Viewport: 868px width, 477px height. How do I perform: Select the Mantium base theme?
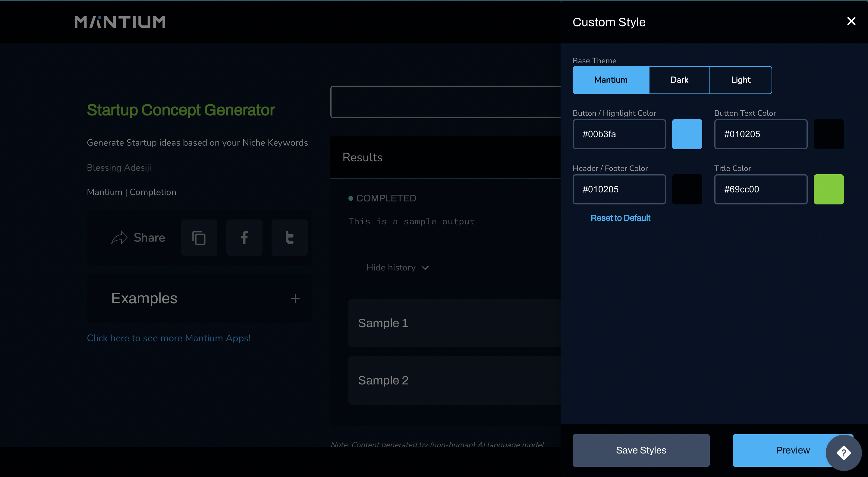click(611, 80)
